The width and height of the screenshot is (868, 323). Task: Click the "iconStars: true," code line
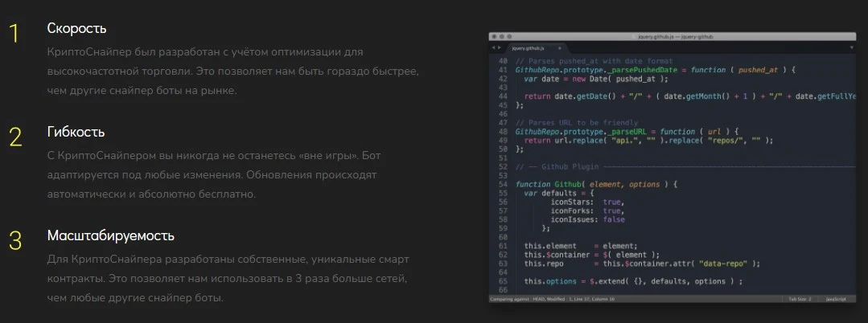[587, 202]
